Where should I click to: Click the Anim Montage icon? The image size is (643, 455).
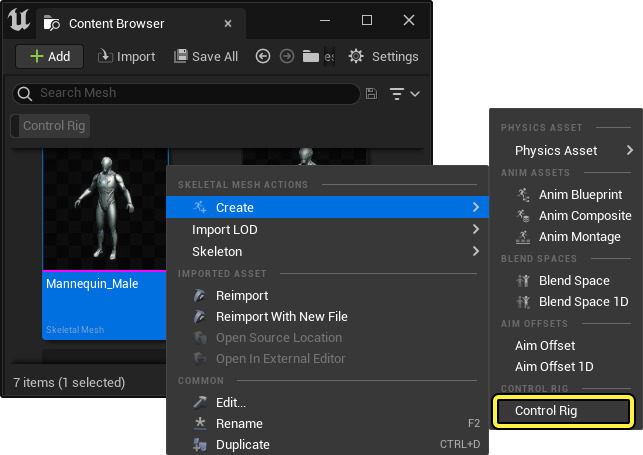pyautogui.click(x=523, y=237)
